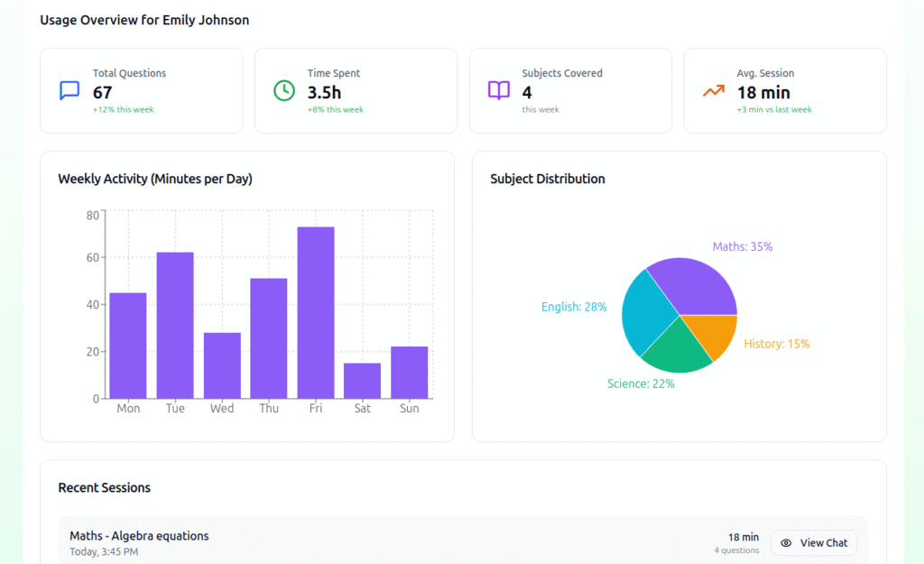Click the Usage Overview for Emily Johnson heading
924x564 pixels.
coord(143,19)
